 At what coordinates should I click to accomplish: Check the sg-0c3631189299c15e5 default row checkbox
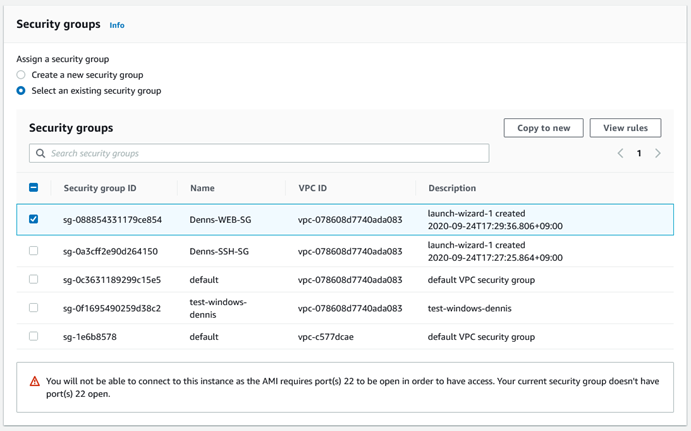tap(33, 279)
